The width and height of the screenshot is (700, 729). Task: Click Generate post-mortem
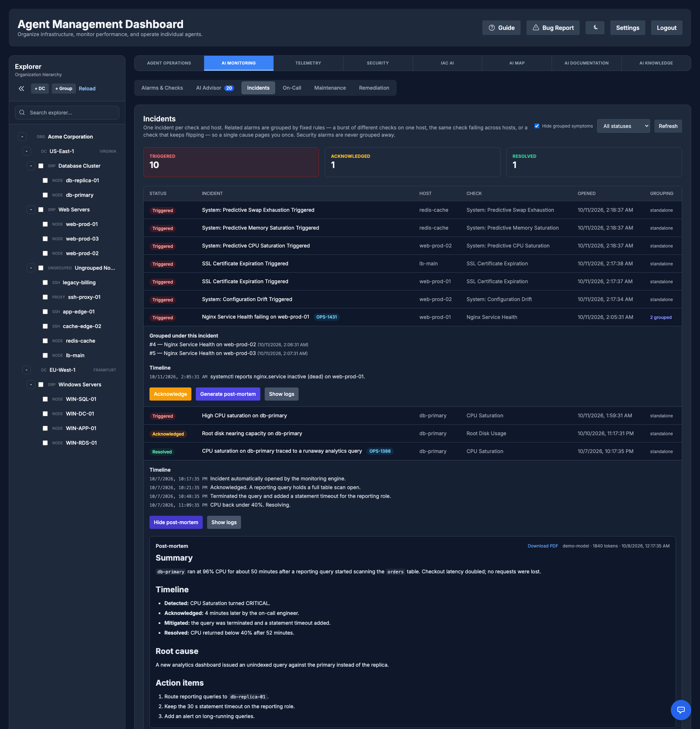(227, 394)
